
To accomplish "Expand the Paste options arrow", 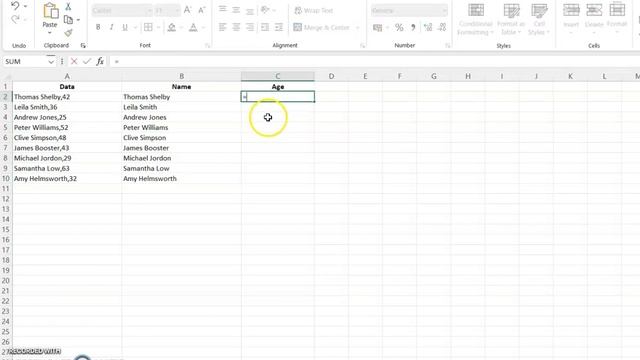I will 50,33.
